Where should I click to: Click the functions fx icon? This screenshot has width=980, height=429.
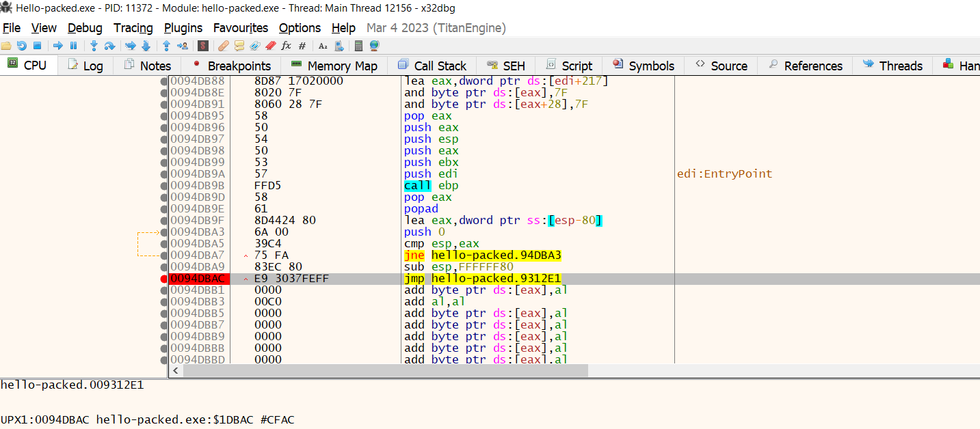pyautogui.click(x=286, y=46)
